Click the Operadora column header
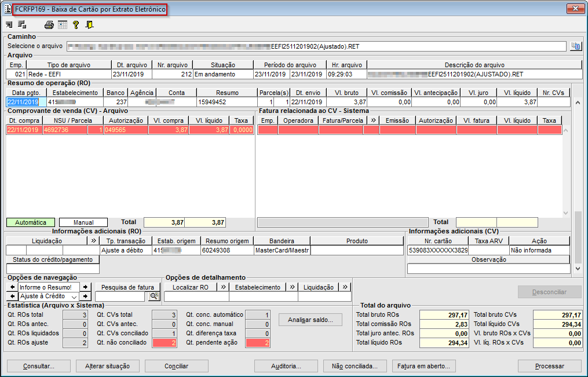 click(298, 120)
